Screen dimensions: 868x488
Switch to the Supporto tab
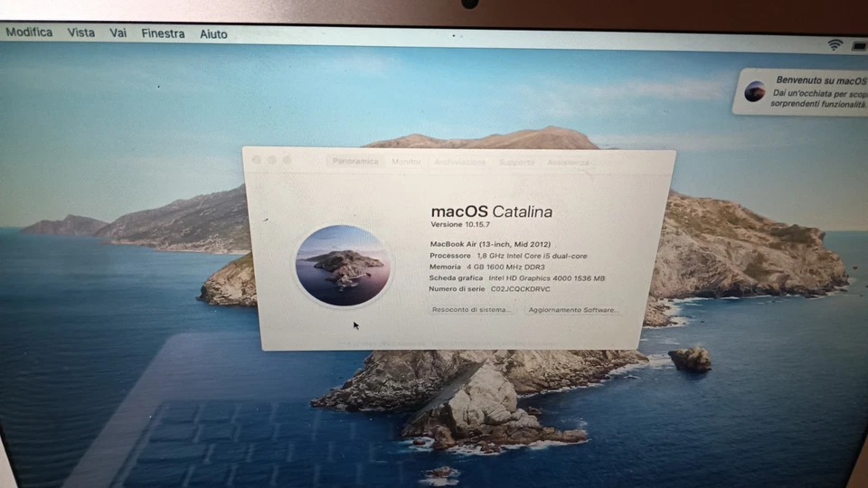click(x=516, y=162)
